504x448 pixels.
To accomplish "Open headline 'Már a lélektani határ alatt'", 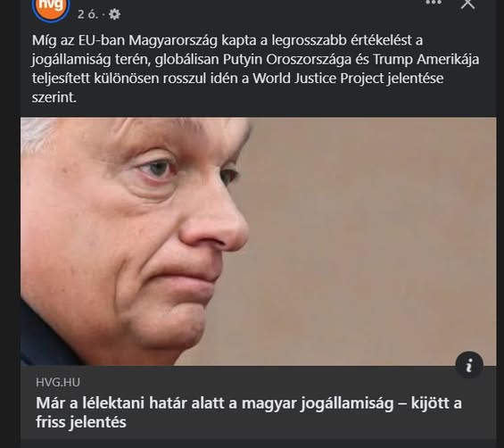I will [249, 412].
